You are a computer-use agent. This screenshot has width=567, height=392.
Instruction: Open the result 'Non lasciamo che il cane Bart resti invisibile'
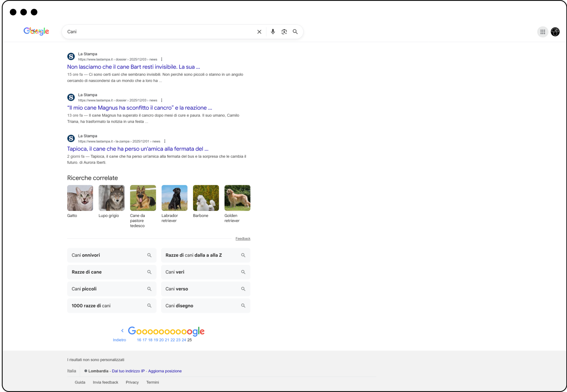click(134, 67)
